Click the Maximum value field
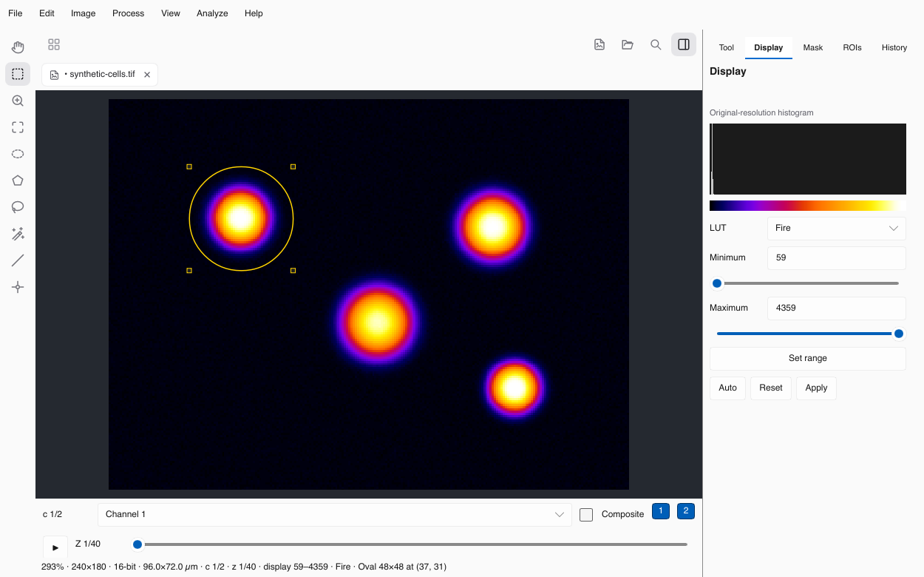Image resolution: width=924 pixels, height=577 pixels. 837,308
